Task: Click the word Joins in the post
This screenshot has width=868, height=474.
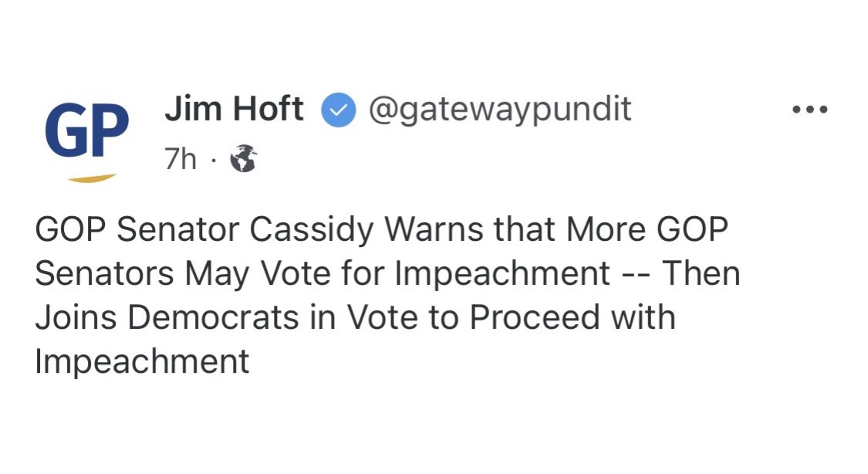Action: click(x=76, y=318)
